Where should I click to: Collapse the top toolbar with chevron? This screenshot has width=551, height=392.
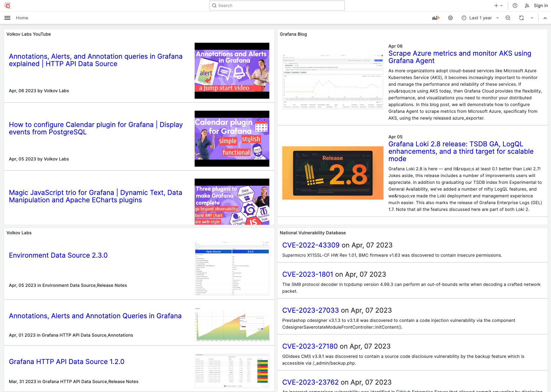coord(545,18)
